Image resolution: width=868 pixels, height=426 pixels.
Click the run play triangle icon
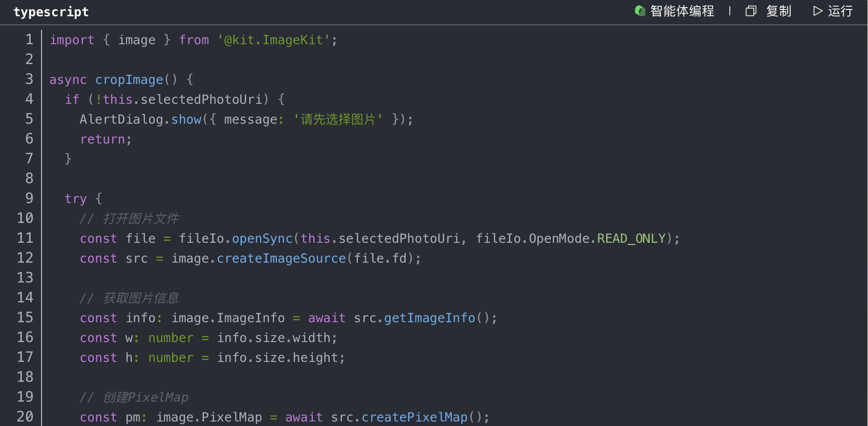pyautogui.click(x=817, y=11)
